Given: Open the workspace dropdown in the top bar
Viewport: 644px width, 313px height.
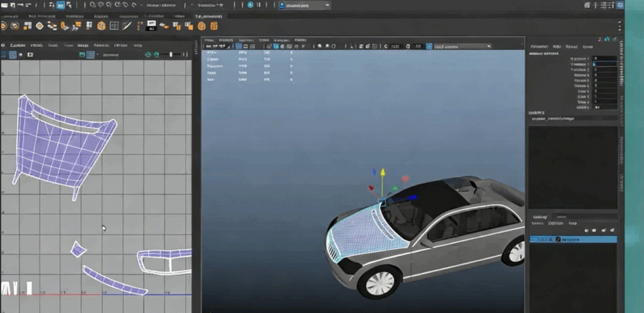Looking at the screenshot, I should point(304,5).
